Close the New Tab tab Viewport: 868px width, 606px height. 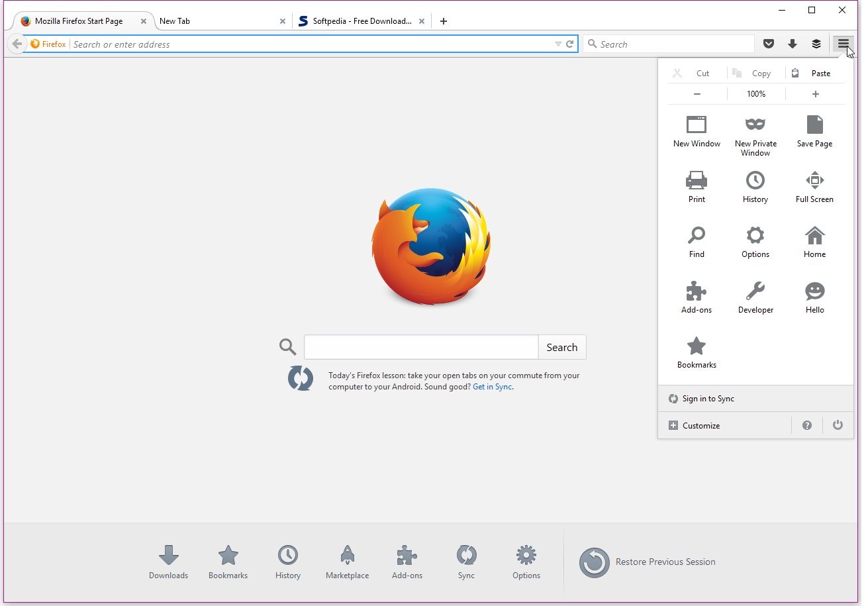(283, 21)
